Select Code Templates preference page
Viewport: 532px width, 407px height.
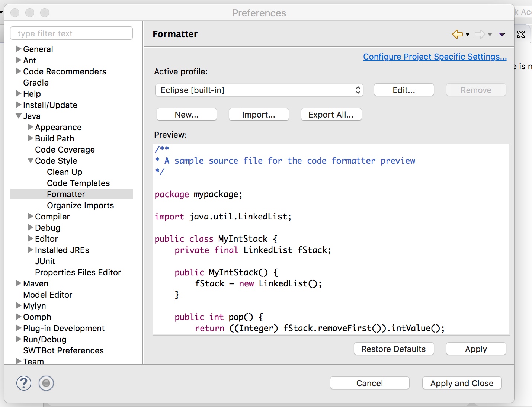tap(78, 183)
